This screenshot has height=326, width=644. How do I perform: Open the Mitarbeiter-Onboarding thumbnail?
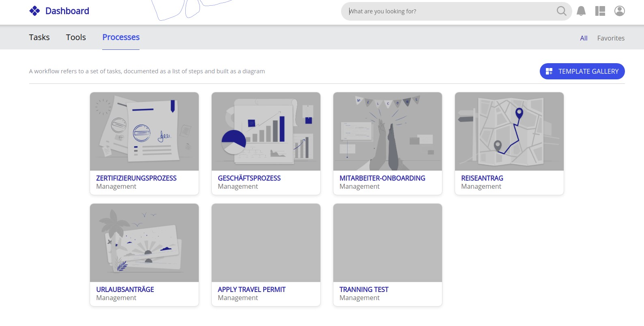tap(388, 131)
